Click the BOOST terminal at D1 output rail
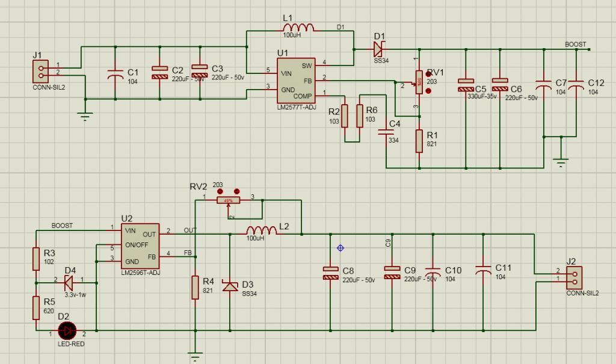 [x=589, y=49]
